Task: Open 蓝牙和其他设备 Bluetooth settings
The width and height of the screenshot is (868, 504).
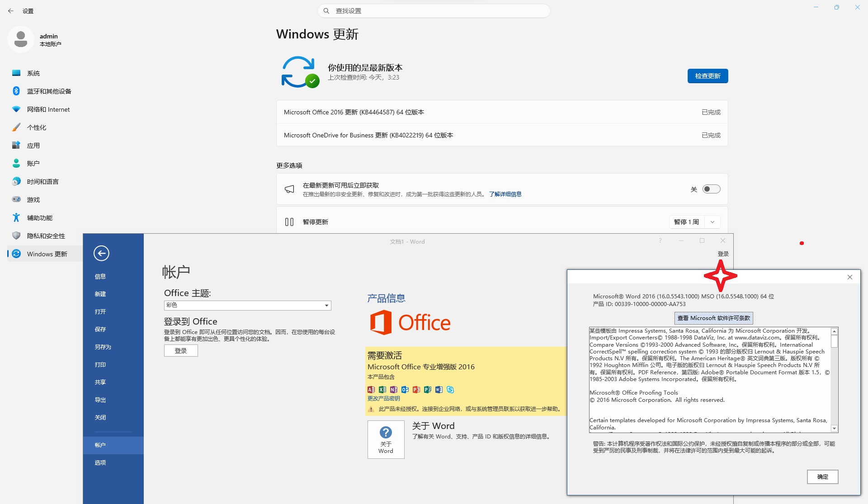Action: click(49, 91)
